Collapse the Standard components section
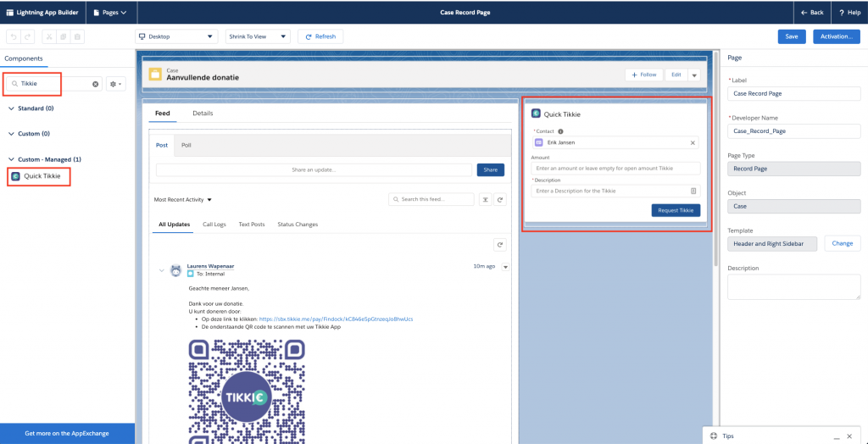Image resolution: width=868 pixels, height=444 pixels. tap(11, 108)
